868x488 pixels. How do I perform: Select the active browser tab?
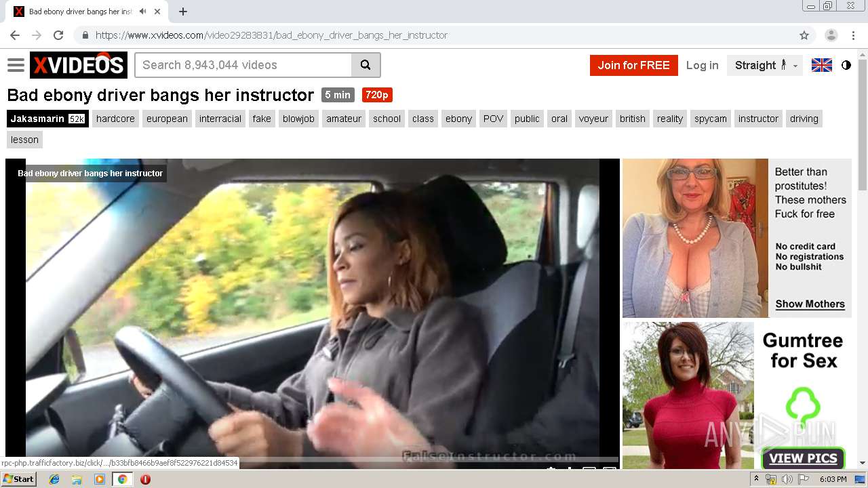[88, 12]
